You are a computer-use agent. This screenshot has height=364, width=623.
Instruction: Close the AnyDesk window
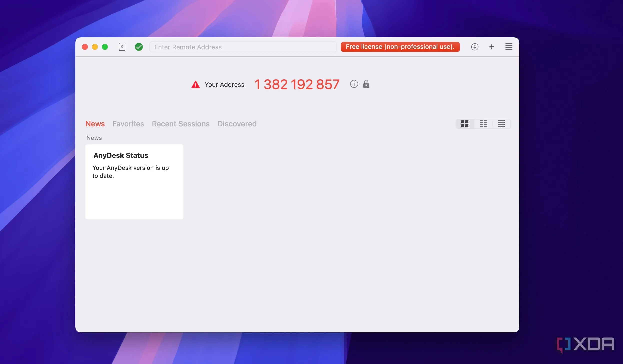[85, 47]
